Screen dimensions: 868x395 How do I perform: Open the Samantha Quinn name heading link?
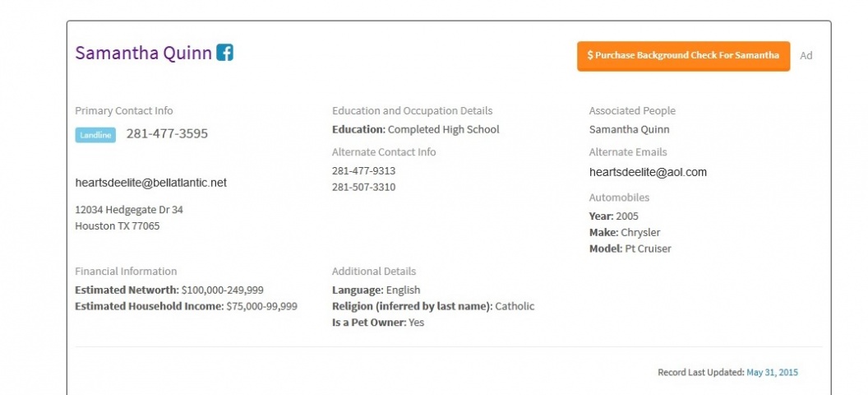coord(143,53)
